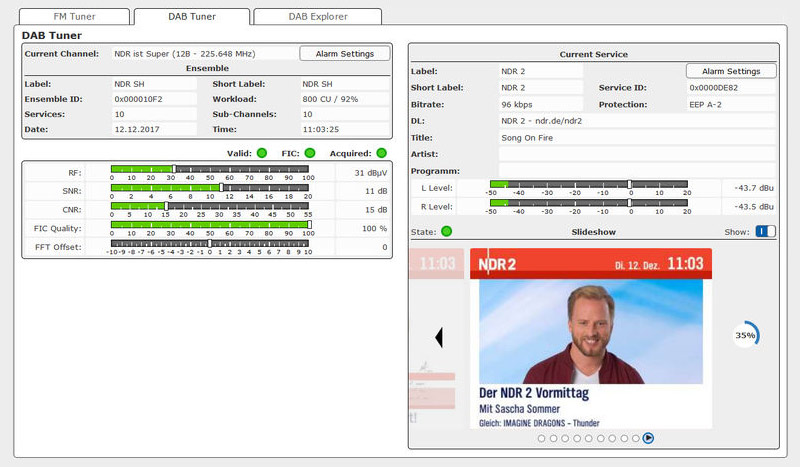Click the Bitrate value '96 kbps'

(x=541, y=104)
